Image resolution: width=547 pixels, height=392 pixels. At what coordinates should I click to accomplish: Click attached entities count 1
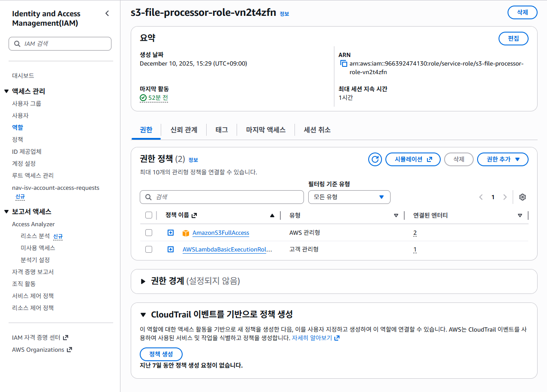(x=415, y=249)
